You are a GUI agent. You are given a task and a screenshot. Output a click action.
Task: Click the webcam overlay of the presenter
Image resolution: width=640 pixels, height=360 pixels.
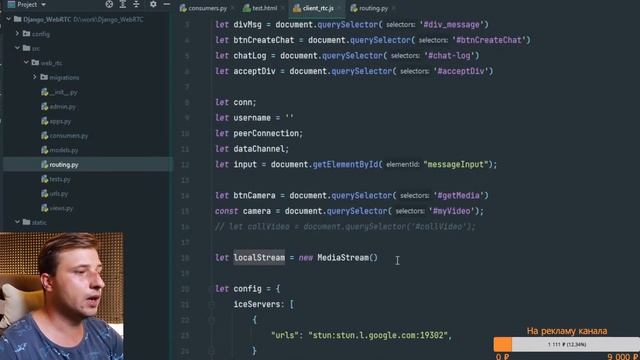(62, 296)
